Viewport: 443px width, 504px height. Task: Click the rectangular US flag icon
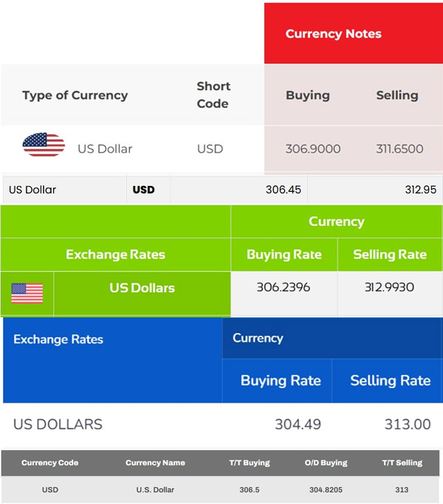coord(27,293)
